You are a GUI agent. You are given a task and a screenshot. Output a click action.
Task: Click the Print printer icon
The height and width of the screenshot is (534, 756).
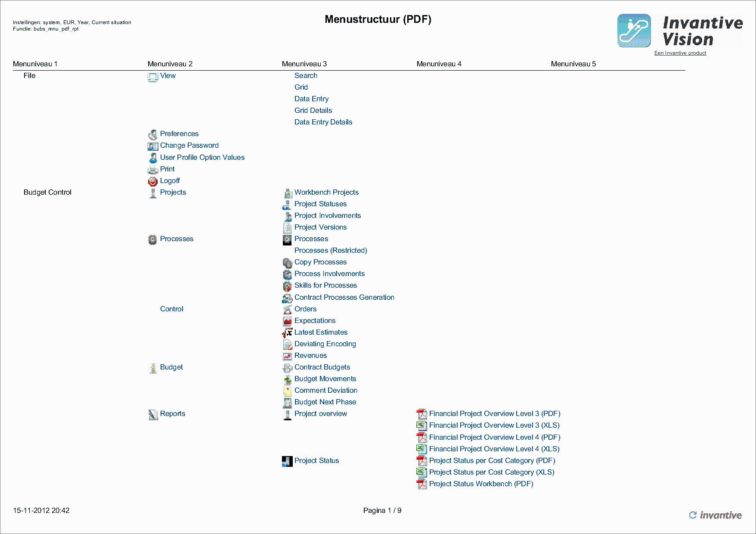pyautogui.click(x=153, y=170)
